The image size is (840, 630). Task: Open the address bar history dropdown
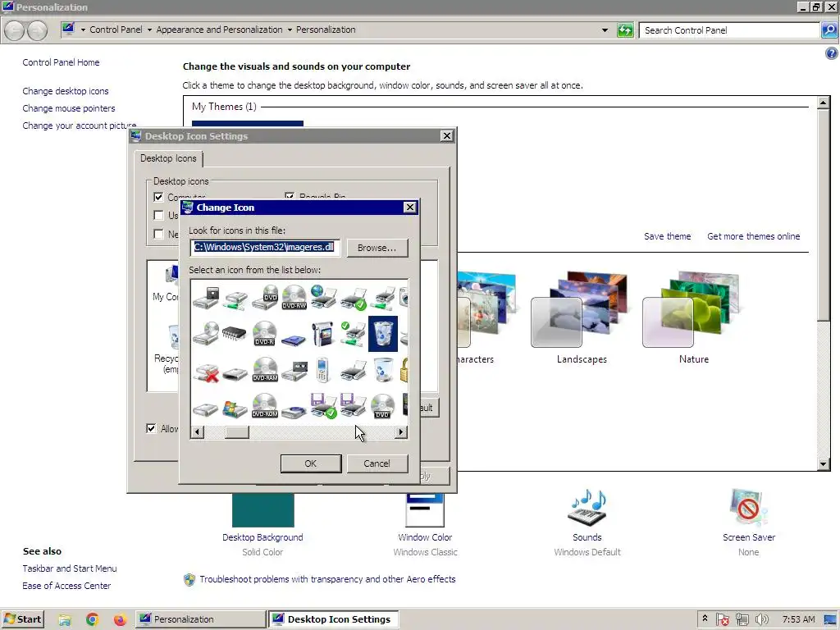605,30
